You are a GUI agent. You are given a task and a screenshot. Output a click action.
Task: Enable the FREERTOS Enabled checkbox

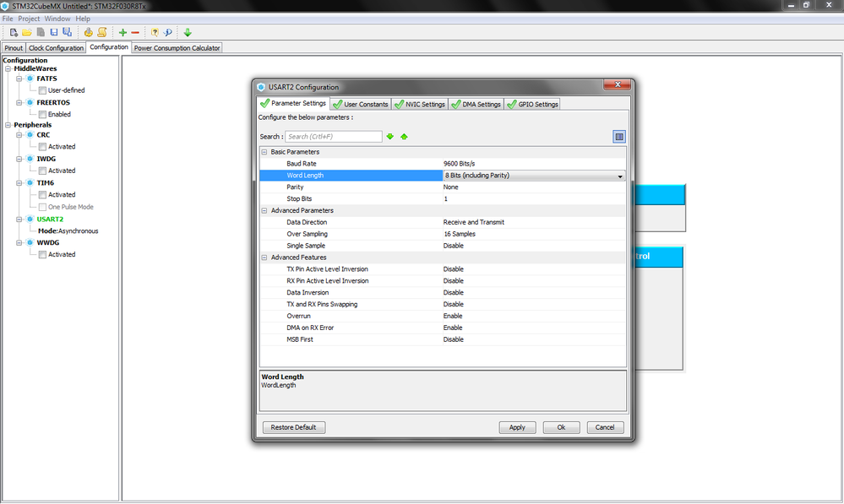tap(42, 115)
